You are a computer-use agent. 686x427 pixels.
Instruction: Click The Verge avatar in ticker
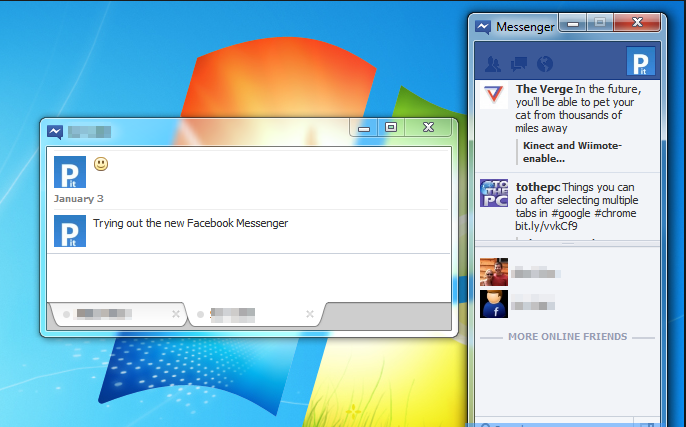494,95
